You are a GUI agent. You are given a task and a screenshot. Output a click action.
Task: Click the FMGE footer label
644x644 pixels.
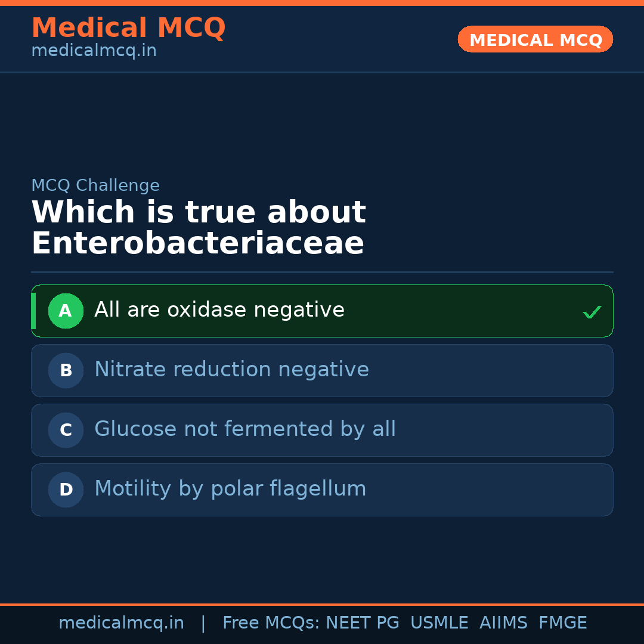[562, 623]
